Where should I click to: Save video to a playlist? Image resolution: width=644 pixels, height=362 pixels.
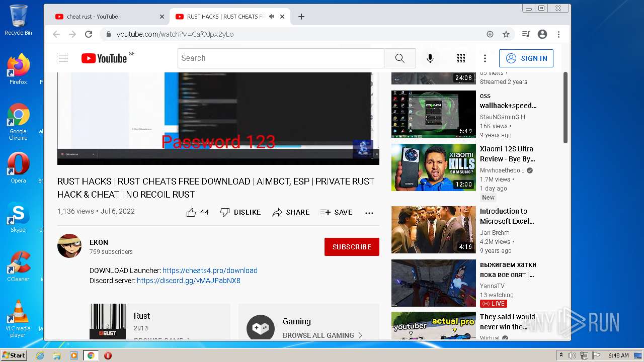[x=336, y=212]
